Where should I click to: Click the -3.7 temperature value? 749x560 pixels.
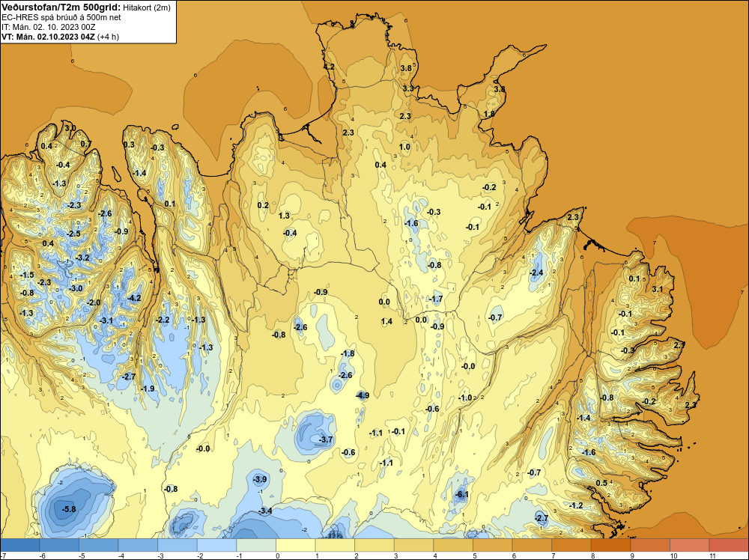coord(325,439)
